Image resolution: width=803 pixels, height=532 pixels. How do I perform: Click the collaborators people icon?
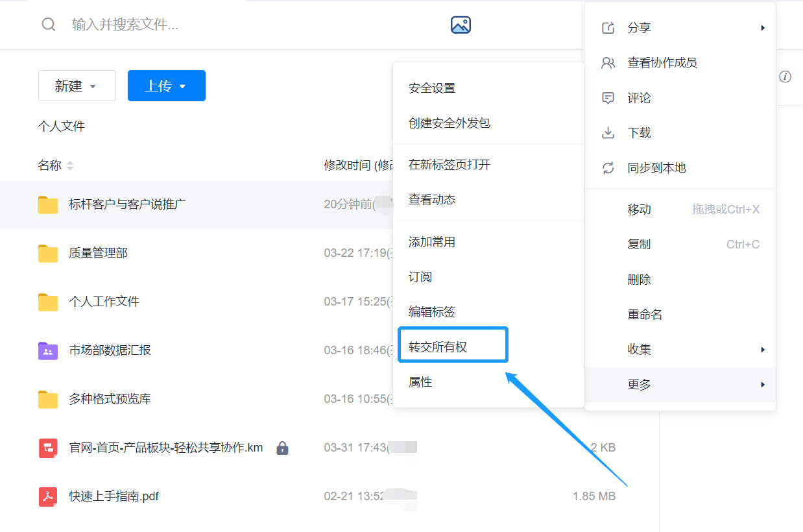608,63
